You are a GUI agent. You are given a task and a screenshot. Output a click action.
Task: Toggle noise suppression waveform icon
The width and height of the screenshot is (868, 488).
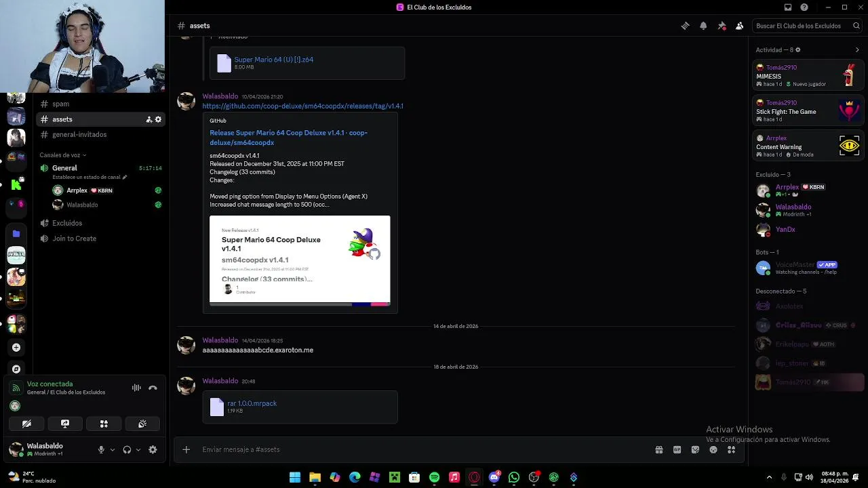tap(136, 388)
